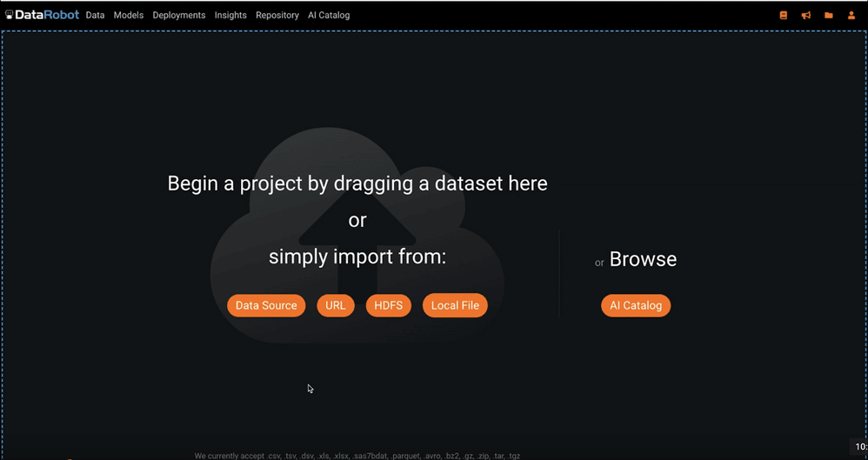Click the 'Begin a project by dragging a dataset here' text
868x460 pixels.
(357, 183)
